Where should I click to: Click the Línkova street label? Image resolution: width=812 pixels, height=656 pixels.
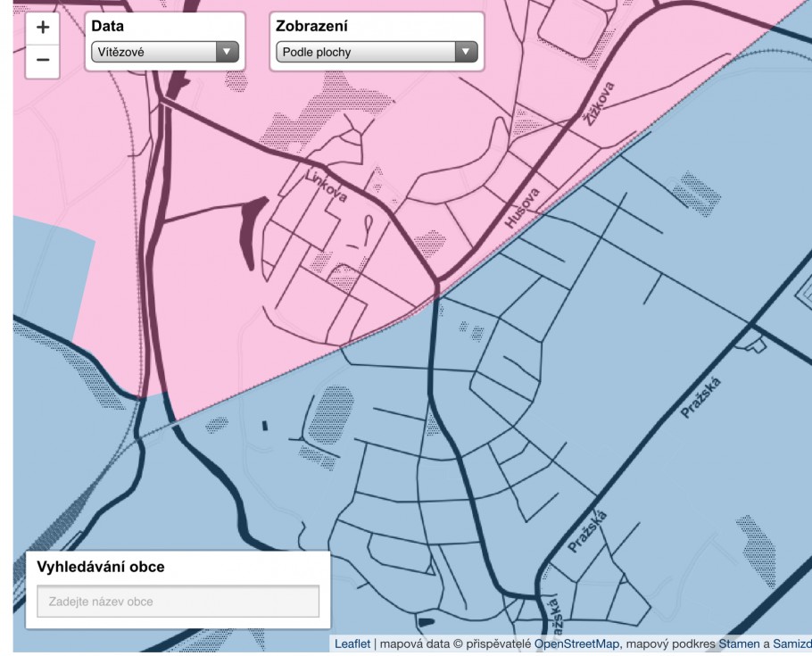(326, 184)
